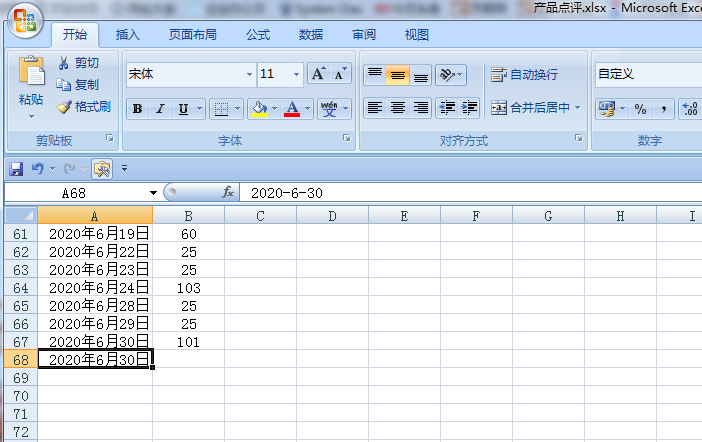Switch to the 插入 ribbon tab
This screenshot has height=442, width=702.
tap(128, 34)
